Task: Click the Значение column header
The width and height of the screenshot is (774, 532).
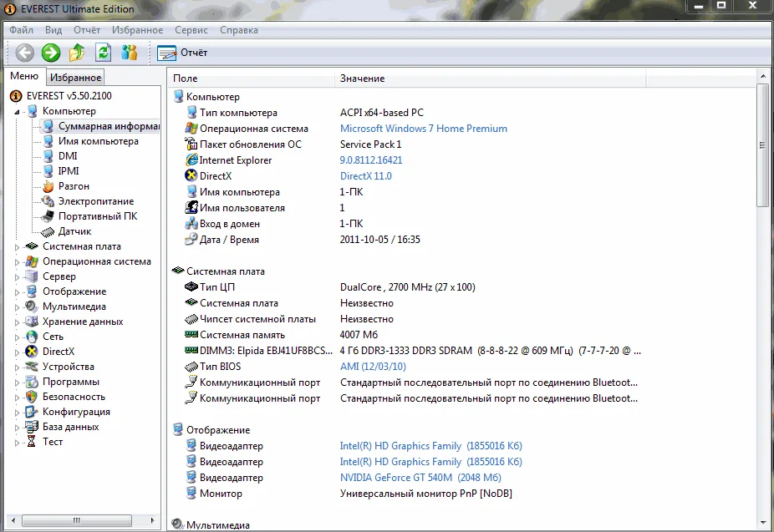Action: coord(362,79)
